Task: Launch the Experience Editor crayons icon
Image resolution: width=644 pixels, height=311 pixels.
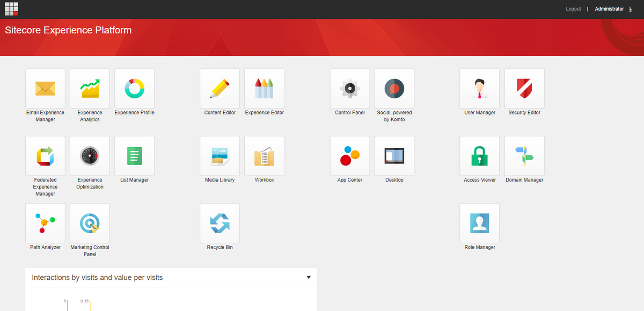Action: pos(264,88)
